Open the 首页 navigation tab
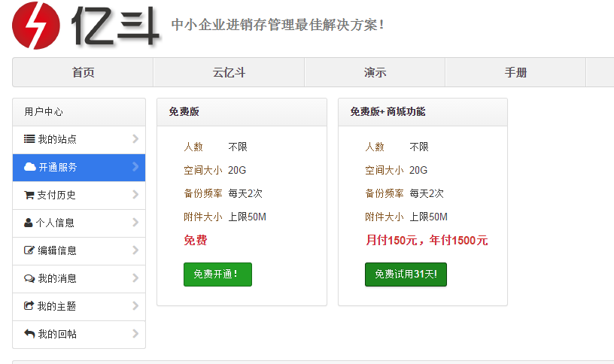 pyautogui.click(x=83, y=73)
